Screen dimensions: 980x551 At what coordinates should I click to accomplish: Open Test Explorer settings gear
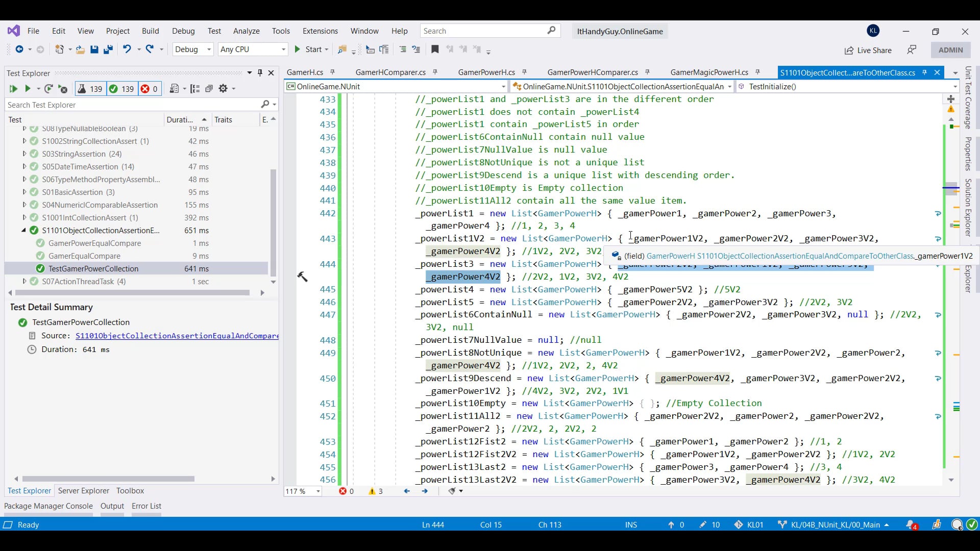(224, 89)
